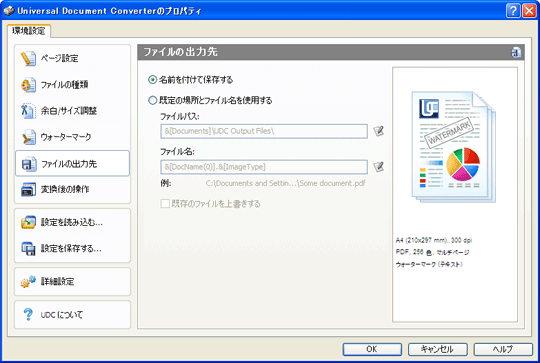Select 既定の場所とファイル名を使用する radio option
Viewport: 540px width, 363px height.
tap(210, 101)
